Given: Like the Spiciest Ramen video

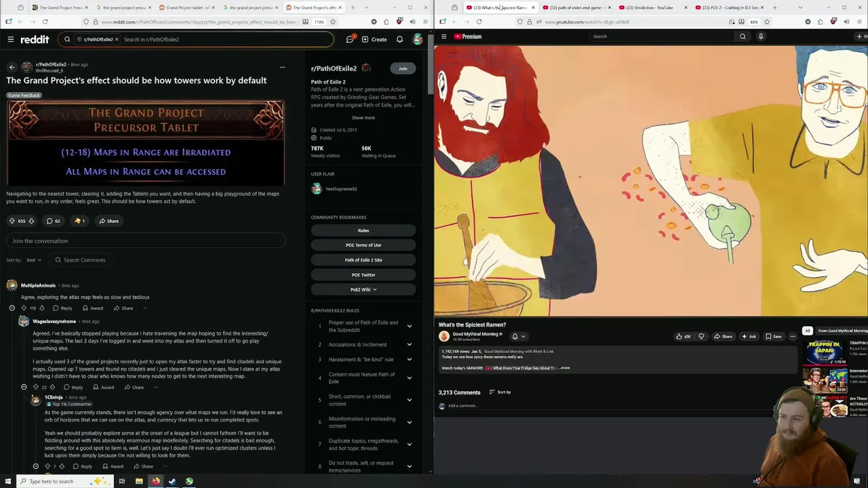Looking at the screenshot, I should (683, 336).
